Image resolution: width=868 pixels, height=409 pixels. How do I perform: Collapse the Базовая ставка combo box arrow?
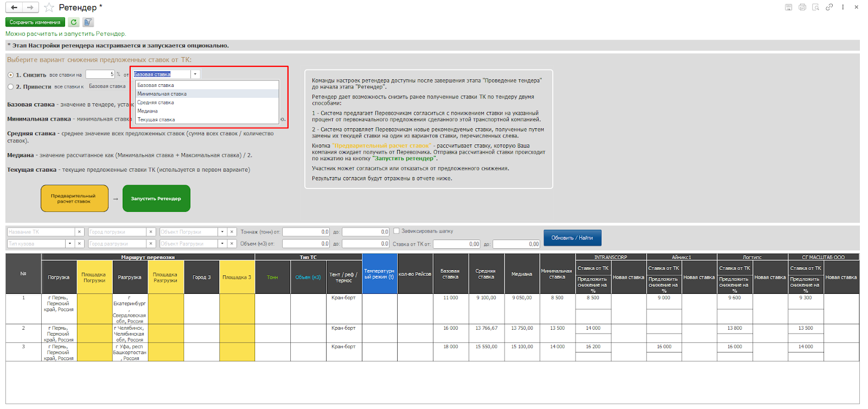tap(195, 74)
